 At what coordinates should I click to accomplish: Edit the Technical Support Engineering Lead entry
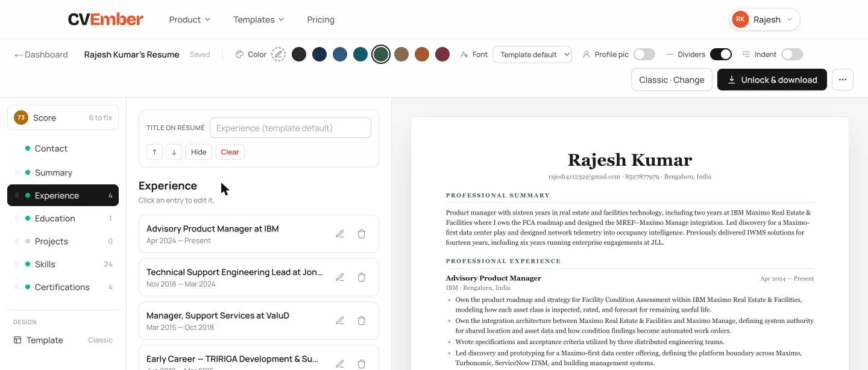pyautogui.click(x=340, y=277)
